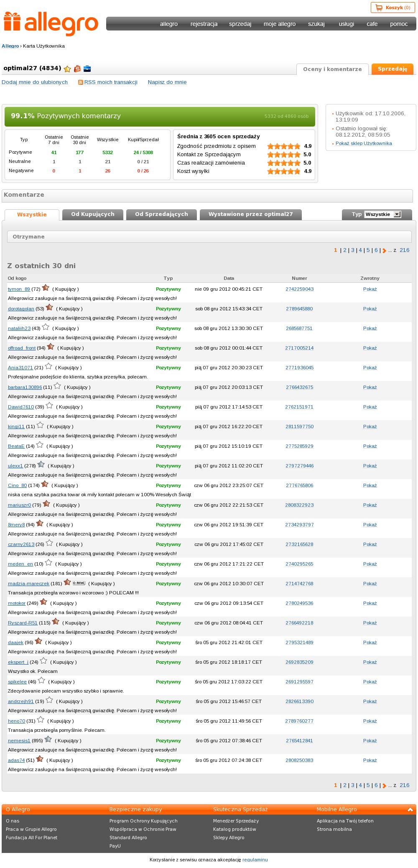Screen dimensions: 418x868
Task: Open the 'regulaminu' link in footer
Action: point(255,860)
